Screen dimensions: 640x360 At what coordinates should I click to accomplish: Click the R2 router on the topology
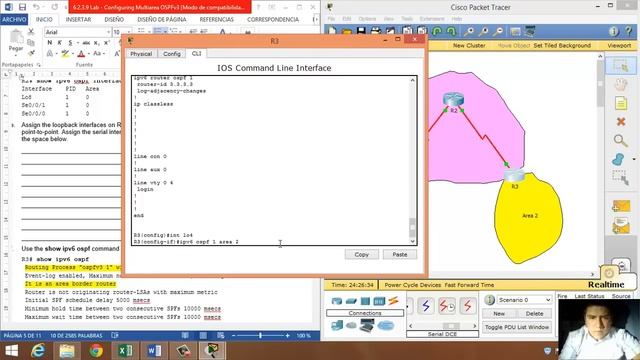[453, 100]
